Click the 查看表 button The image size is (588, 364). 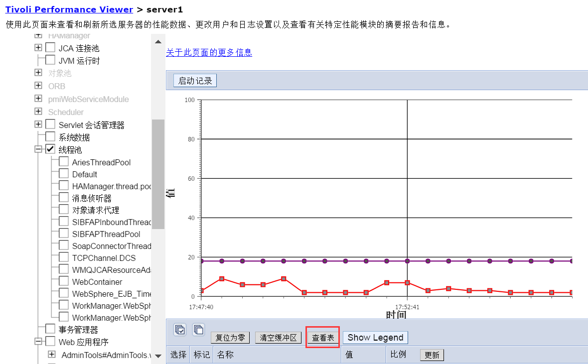[323, 338]
